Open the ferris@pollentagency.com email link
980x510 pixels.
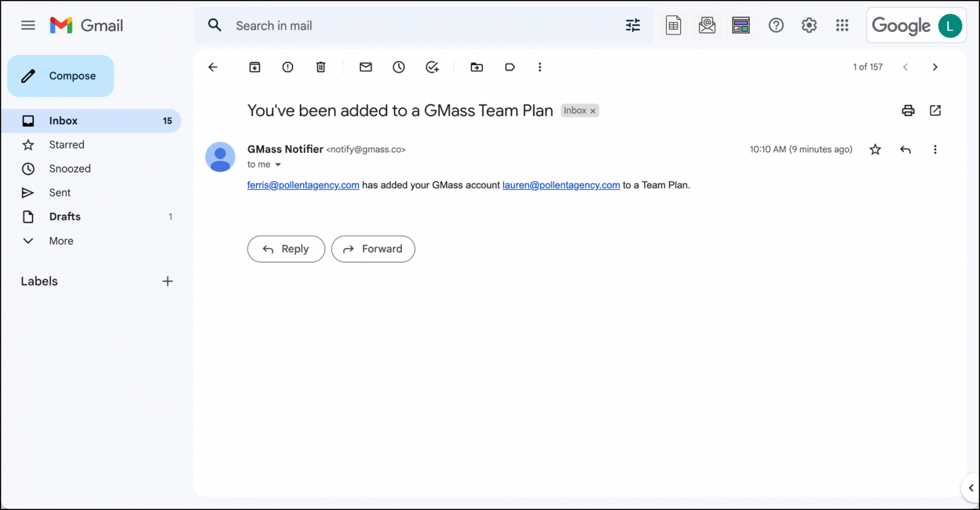click(x=303, y=185)
